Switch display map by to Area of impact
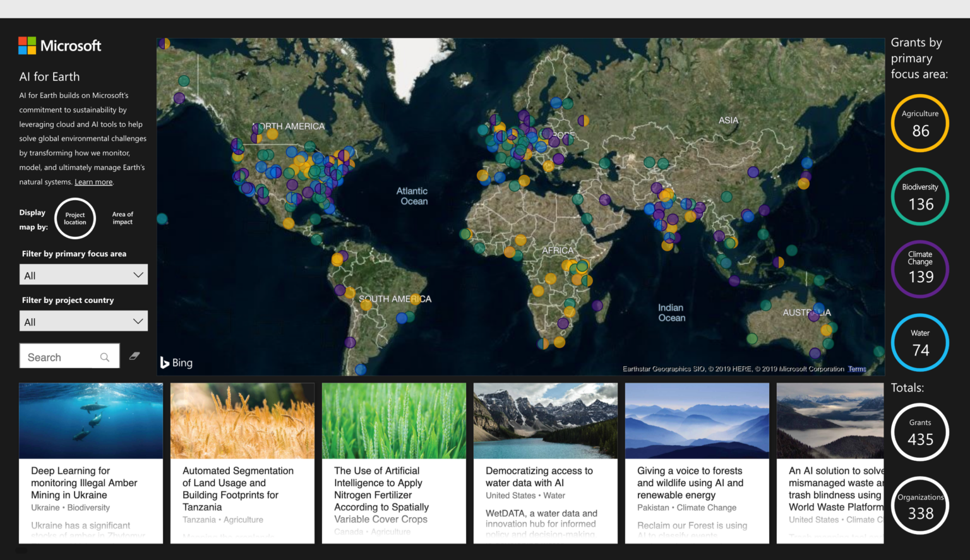 (123, 218)
